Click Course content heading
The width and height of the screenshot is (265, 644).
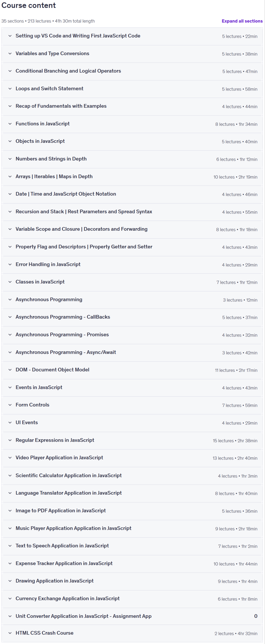click(x=29, y=5)
